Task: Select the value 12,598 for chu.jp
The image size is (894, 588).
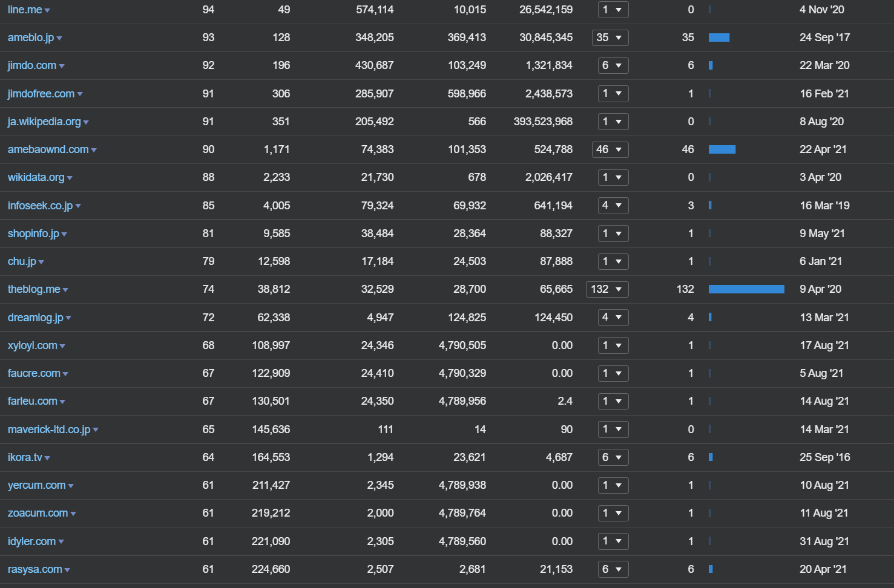Action: pyautogui.click(x=274, y=261)
